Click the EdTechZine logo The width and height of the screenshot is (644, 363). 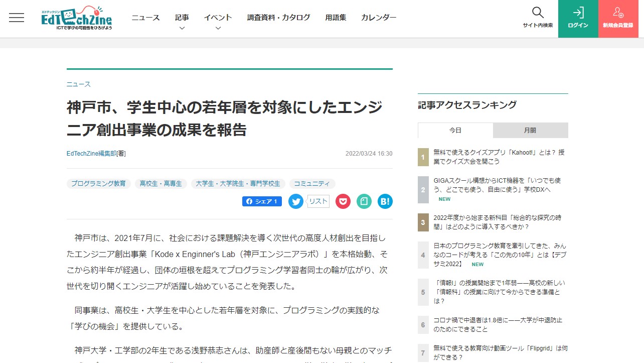tap(77, 18)
